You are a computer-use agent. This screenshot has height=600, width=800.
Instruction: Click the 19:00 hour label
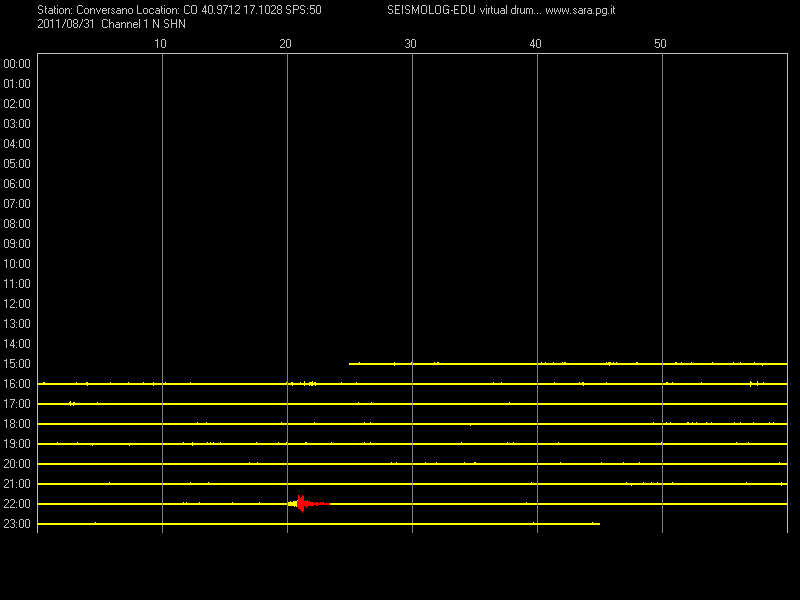tap(17, 444)
